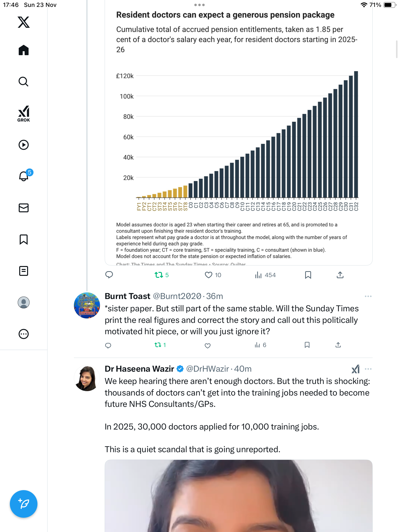The width and height of the screenshot is (399, 532).
Task: Open more options on Burnt Toast post
Action: [368, 296]
